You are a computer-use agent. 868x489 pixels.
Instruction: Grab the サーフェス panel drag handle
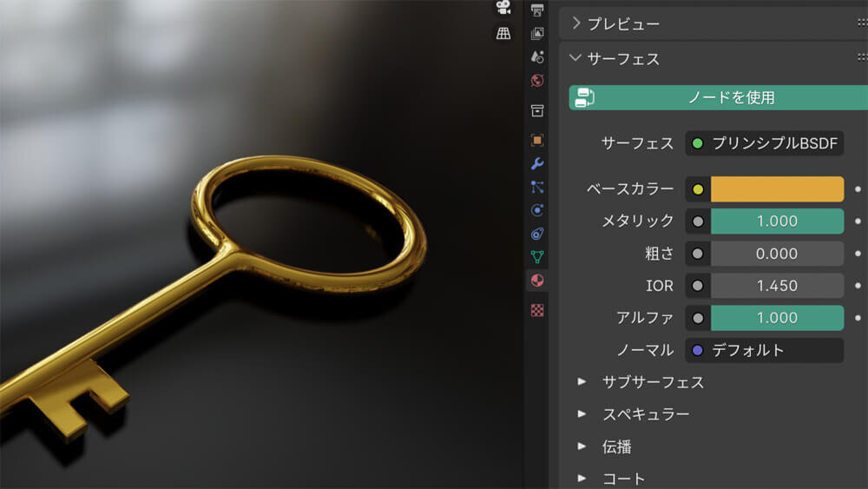(x=862, y=57)
